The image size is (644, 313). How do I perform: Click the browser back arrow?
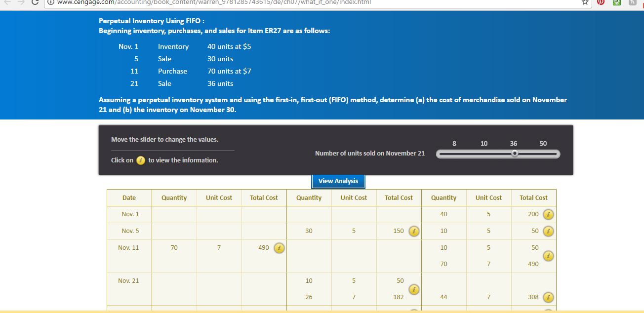[x=6, y=2]
